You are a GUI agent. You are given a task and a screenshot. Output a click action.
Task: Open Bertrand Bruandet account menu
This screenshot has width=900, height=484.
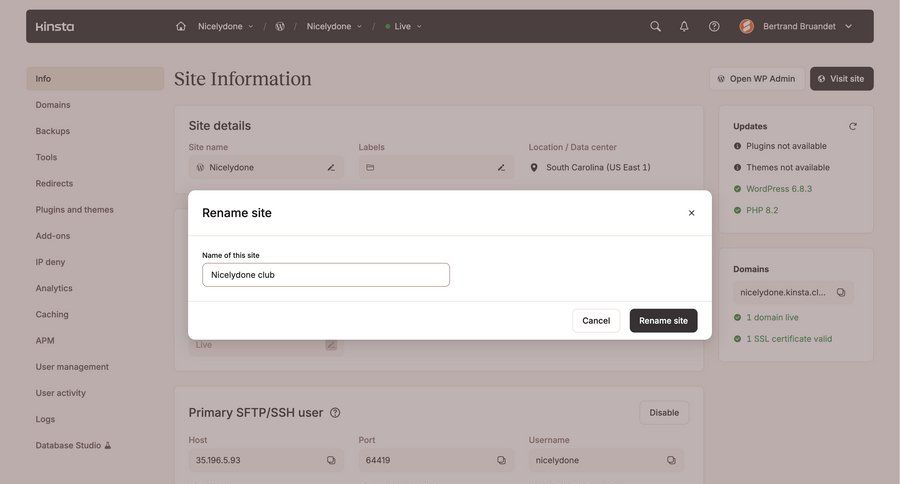[x=807, y=26]
